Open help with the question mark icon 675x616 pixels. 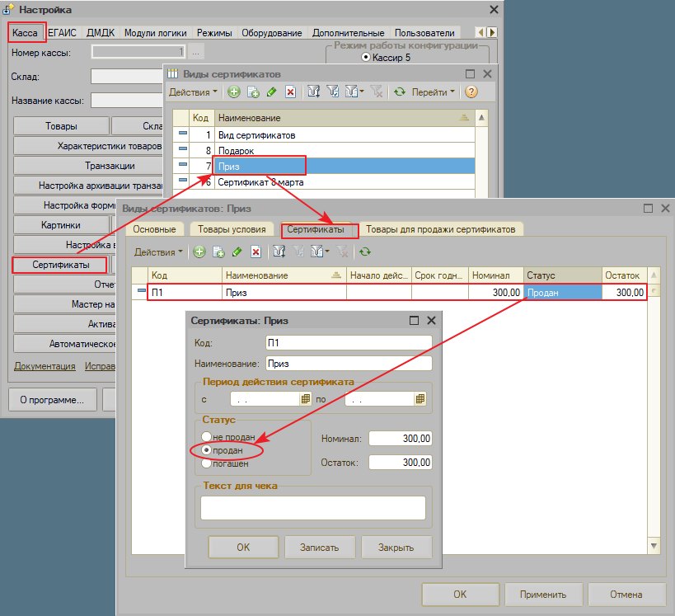(x=471, y=92)
